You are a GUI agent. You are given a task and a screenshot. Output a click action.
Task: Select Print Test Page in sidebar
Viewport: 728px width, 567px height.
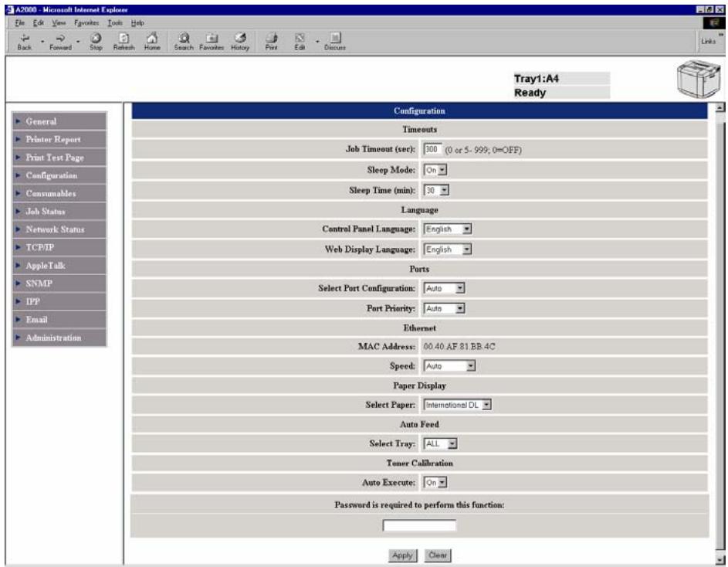[x=59, y=158]
